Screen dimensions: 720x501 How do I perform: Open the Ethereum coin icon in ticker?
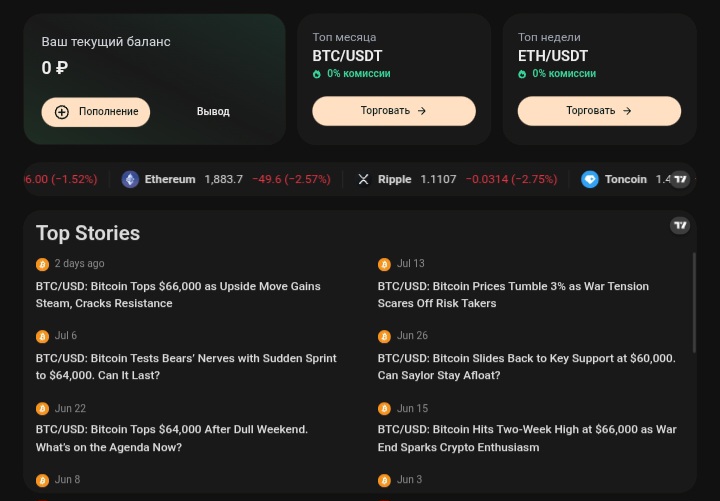[130, 179]
